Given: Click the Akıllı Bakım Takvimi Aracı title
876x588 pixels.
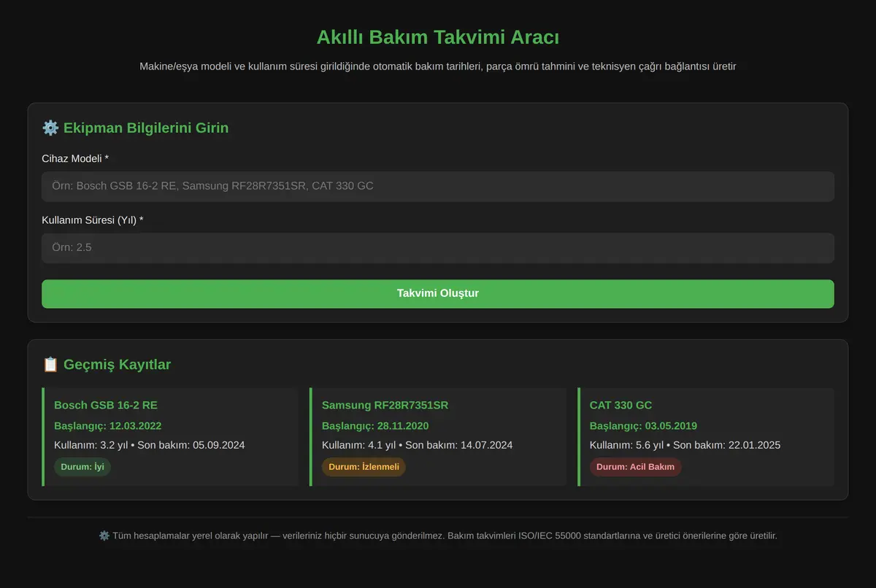Looking at the screenshot, I should [x=438, y=37].
